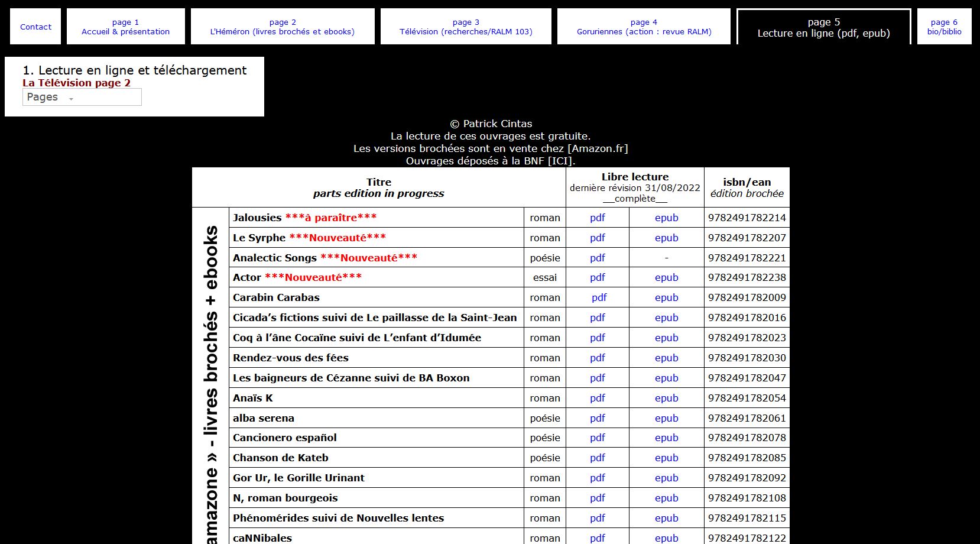This screenshot has height=544, width=980.
Task: Click the title Rendez-vous des fées
Action: point(291,358)
